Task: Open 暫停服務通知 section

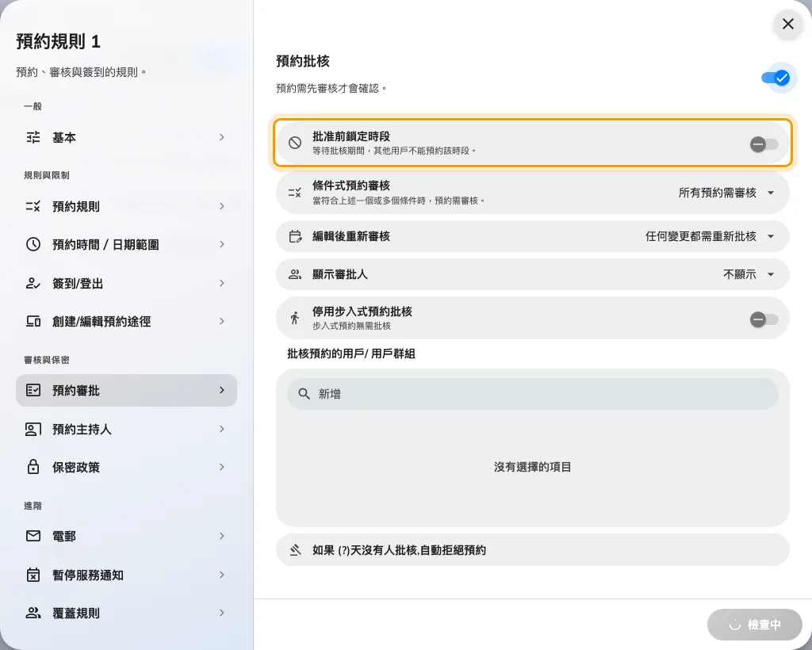Action: (126, 575)
